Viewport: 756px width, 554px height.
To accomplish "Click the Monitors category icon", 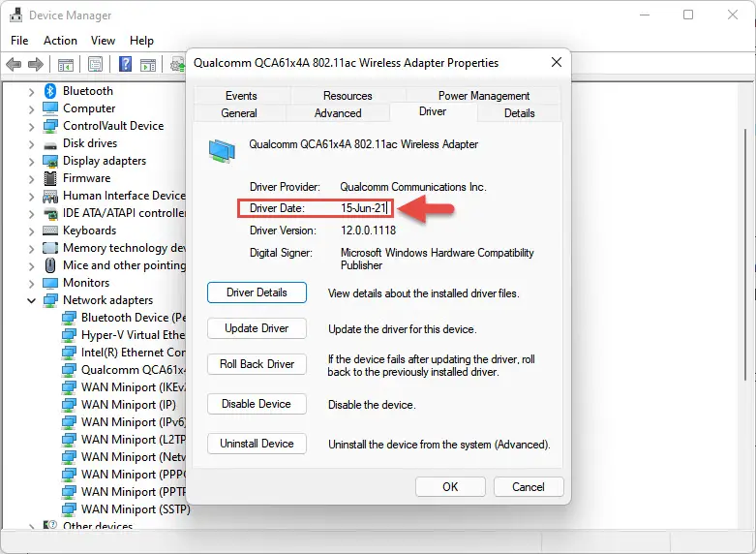I will tap(50, 283).
